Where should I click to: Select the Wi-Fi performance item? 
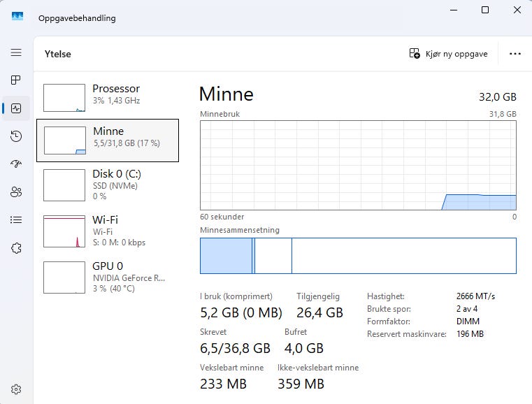click(x=108, y=231)
